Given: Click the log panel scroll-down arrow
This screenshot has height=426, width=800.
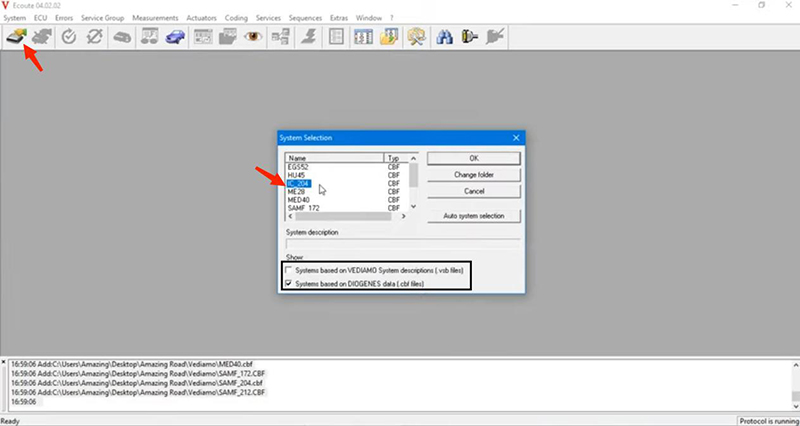Looking at the screenshot, I should click(795, 406).
